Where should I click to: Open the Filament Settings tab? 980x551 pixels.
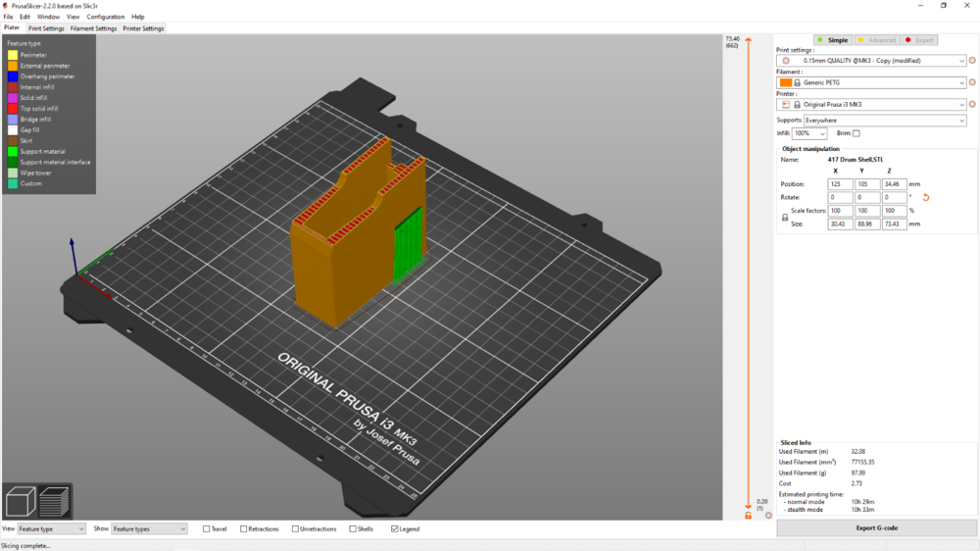tap(93, 28)
